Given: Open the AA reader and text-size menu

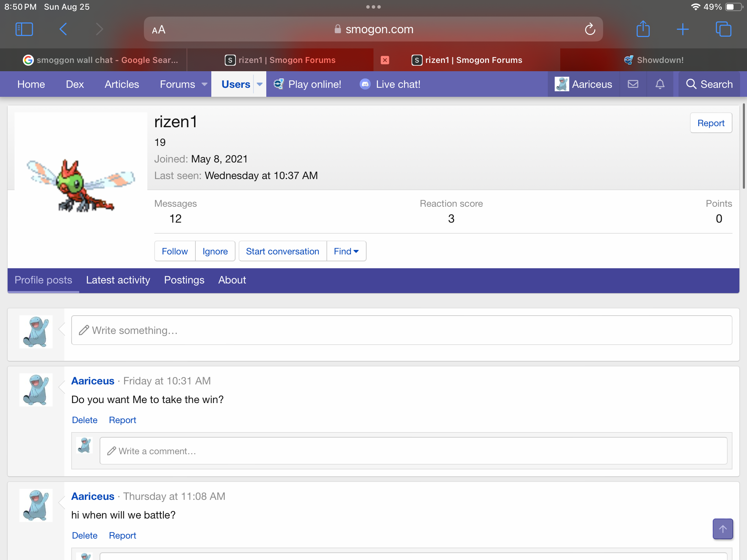Looking at the screenshot, I should [159, 30].
